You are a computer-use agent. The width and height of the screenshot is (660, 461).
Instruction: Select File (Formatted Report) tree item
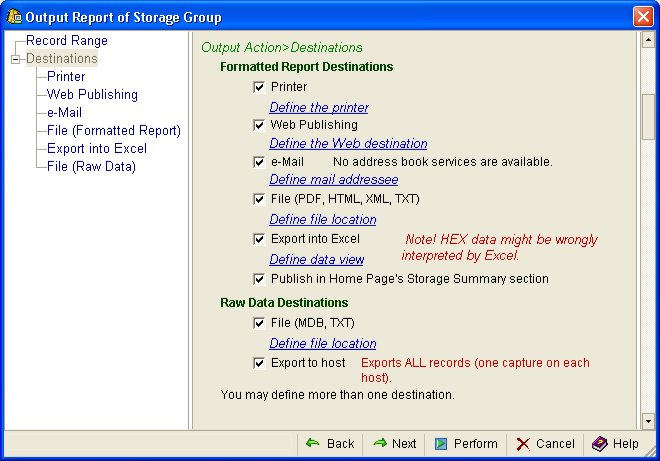pyautogui.click(x=114, y=131)
